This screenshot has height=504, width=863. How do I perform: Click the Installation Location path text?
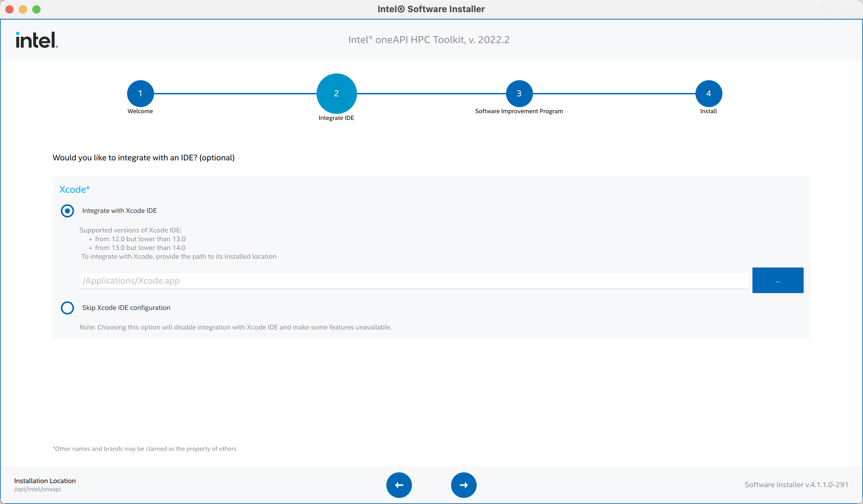click(x=38, y=489)
